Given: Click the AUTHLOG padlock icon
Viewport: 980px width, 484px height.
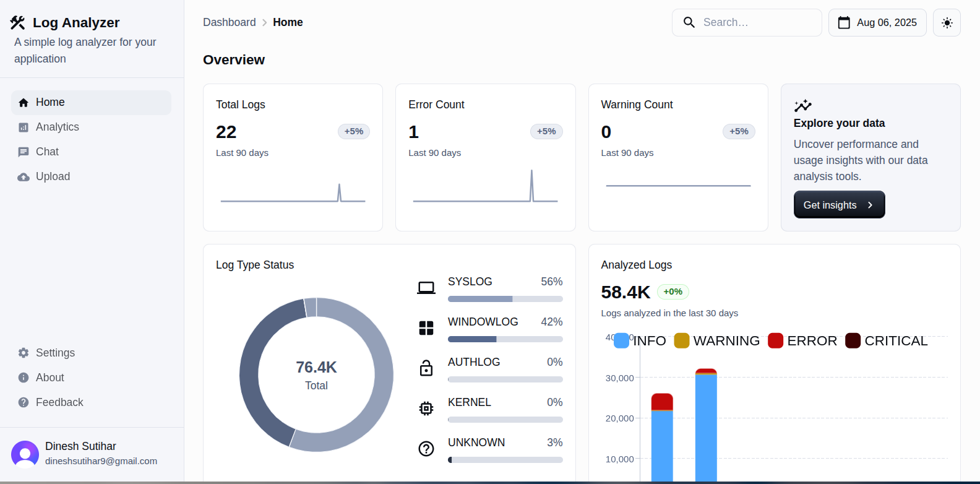Looking at the screenshot, I should [426, 368].
